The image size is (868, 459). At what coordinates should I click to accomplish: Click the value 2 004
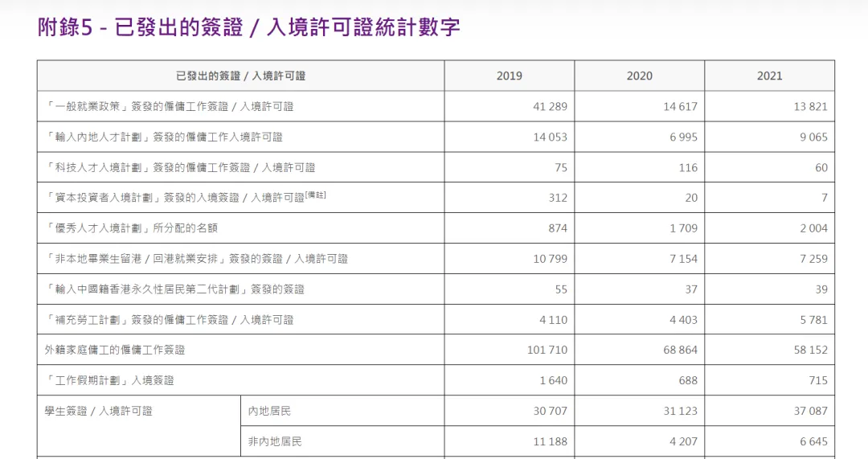[813, 228]
